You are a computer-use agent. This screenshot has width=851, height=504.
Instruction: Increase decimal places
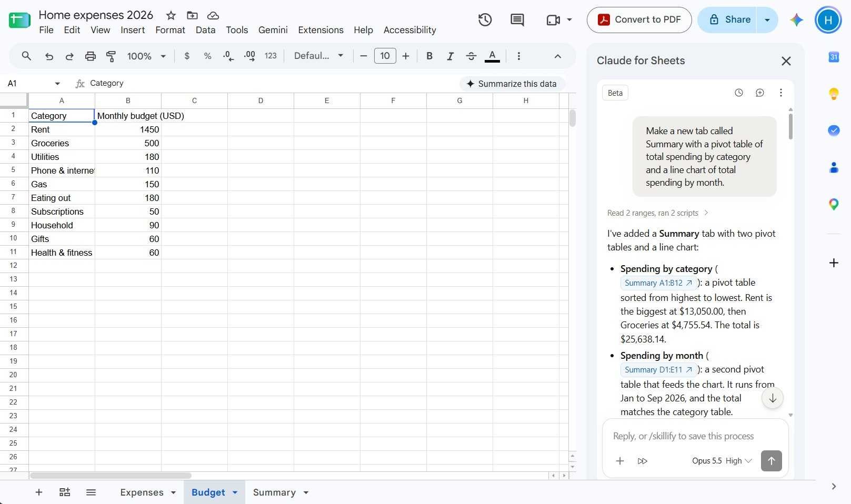coord(249,56)
